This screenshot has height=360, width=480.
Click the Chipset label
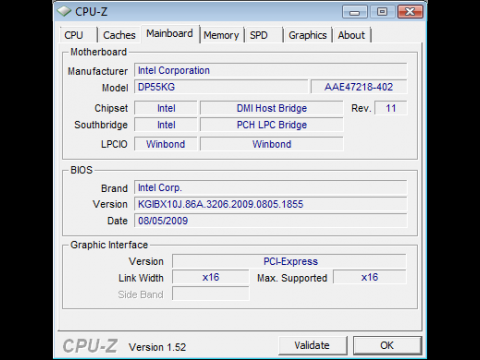tap(111, 108)
